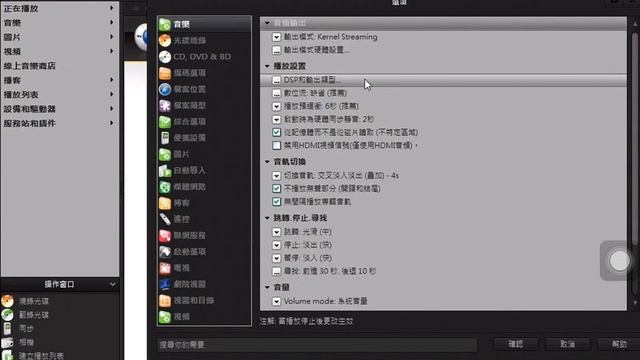This screenshot has width=640, height=360.
Task: Click the orange RSS podcast icon
Action: [165, 203]
